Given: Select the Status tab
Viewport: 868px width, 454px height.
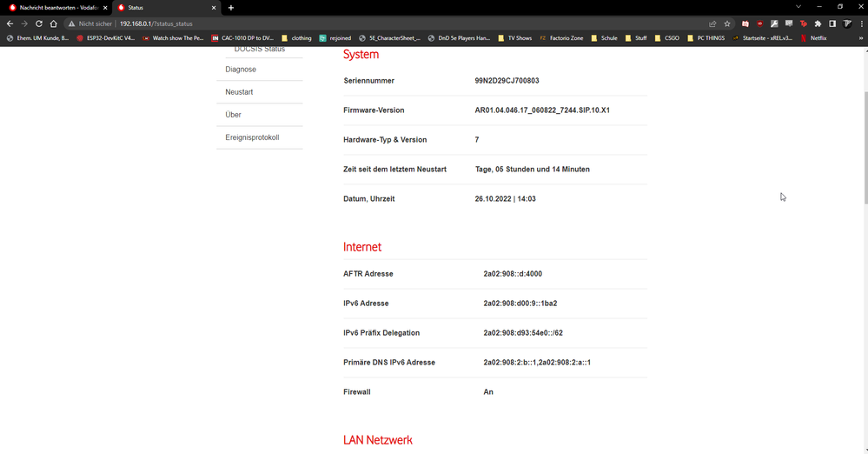Looking at the screenshot, I should (x=166, y=8).
